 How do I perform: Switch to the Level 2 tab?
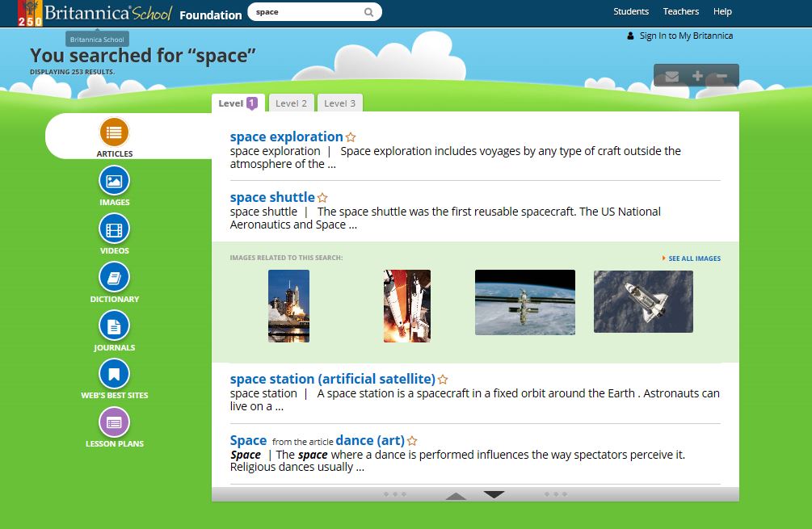291,103
